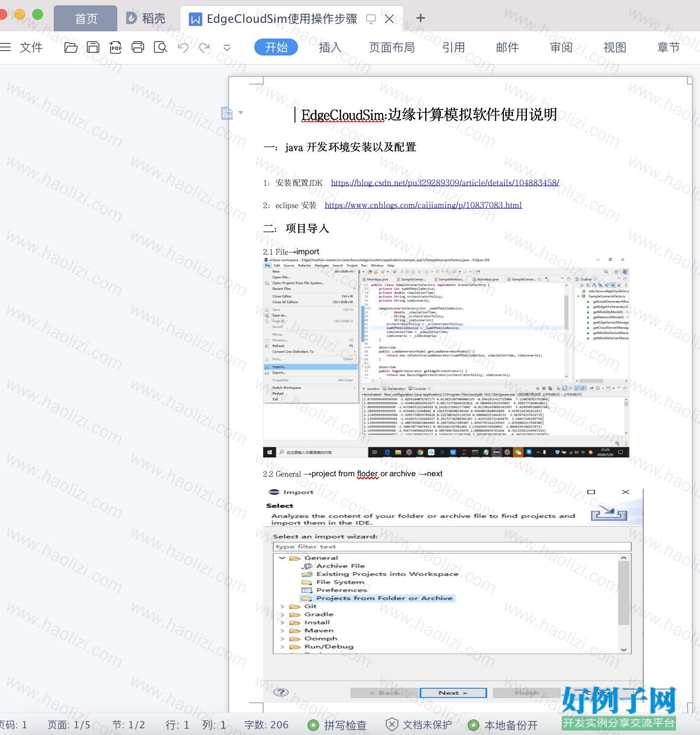700x735 pixels.
Task: Click the 字数: 206 word count
Action: coord(266,725)
